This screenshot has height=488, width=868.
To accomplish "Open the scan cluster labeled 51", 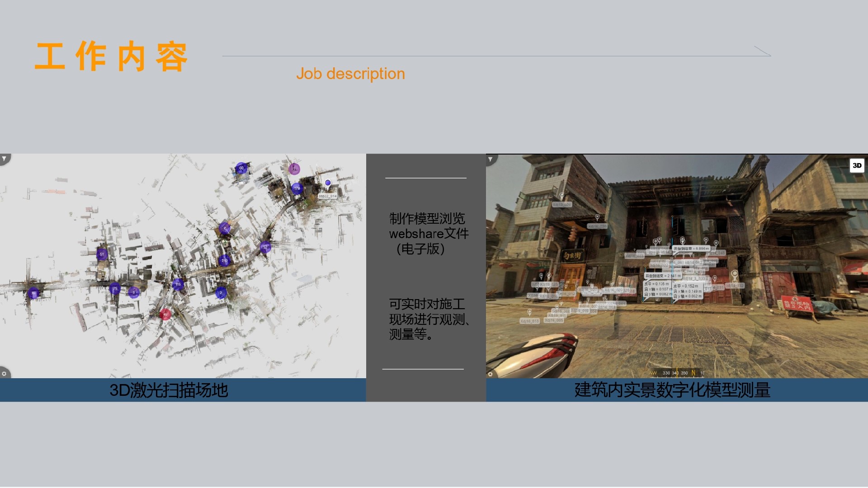I will (x=102, y=254).
